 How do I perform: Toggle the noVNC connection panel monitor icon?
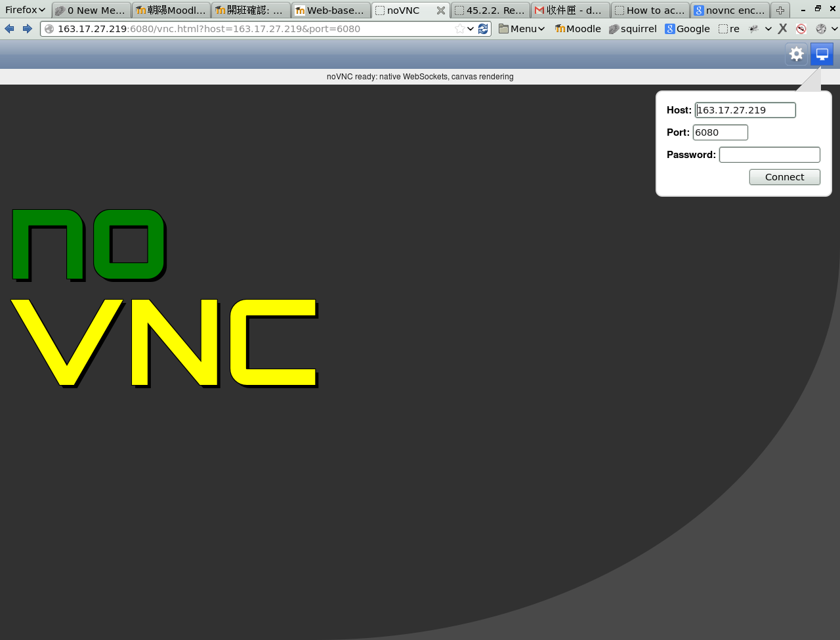(822, 54)
